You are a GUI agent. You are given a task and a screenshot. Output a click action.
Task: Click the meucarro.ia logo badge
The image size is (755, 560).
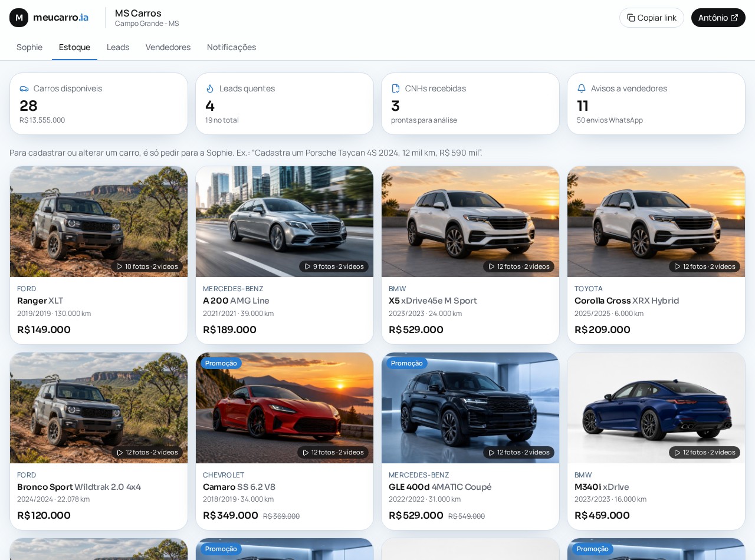(19, 18)
